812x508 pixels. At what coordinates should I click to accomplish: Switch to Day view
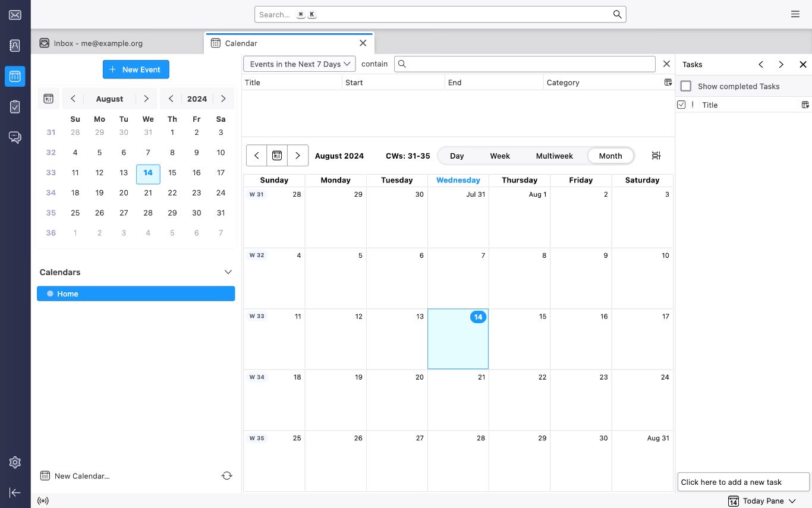457,156
